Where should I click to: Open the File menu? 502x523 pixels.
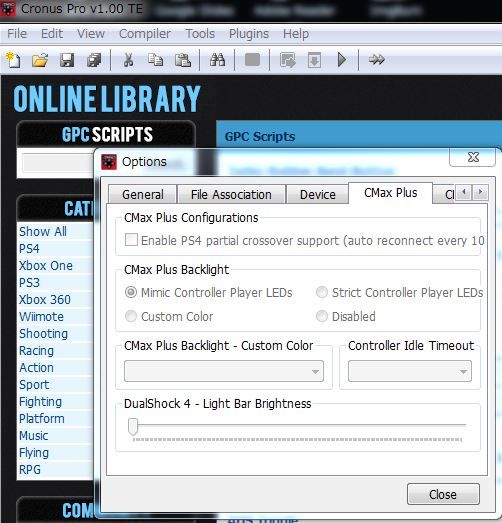click(17, 34)
